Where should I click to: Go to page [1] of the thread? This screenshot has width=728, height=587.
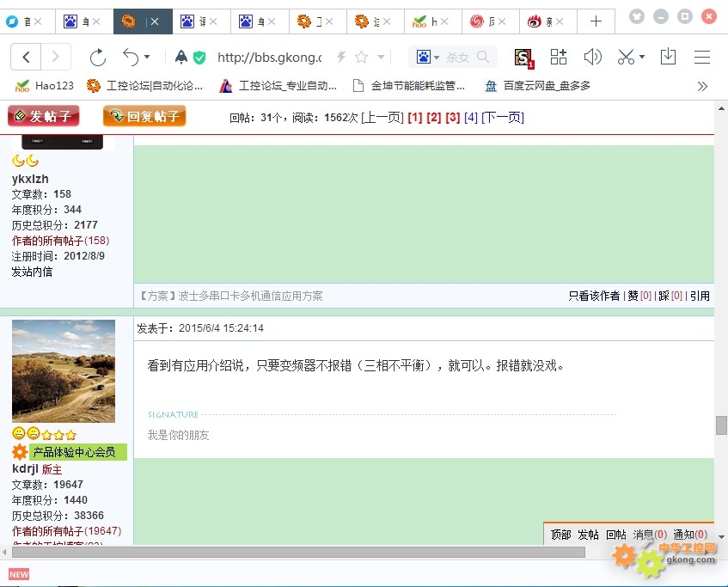click(414, 118)
